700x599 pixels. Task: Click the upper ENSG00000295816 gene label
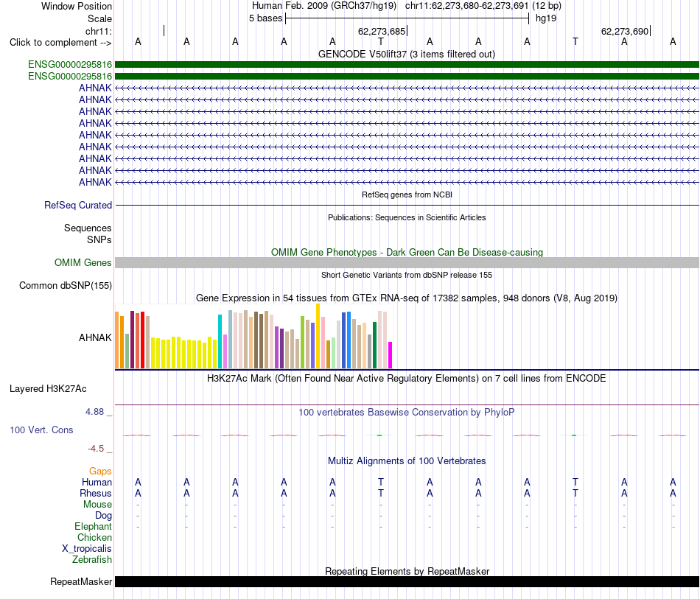(70, 65)
